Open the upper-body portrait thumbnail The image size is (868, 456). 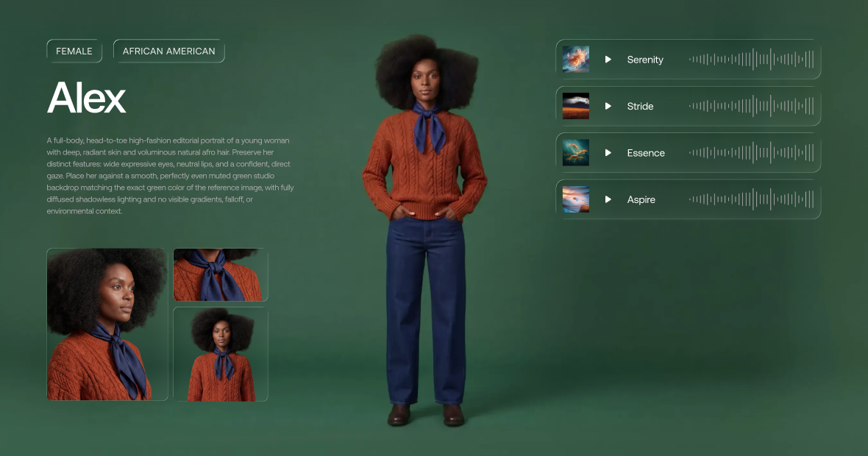[221, 355]
